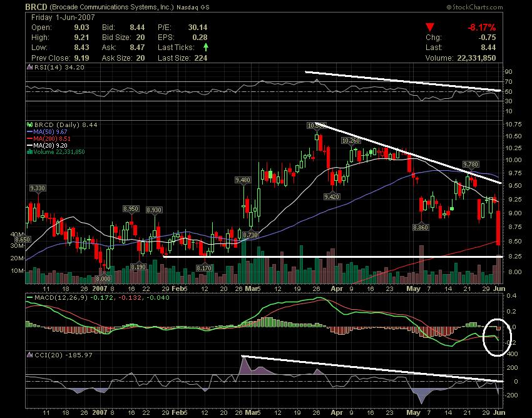
Task: Click the RSI indicator icon beside RSI(14)
Action: 30,67
